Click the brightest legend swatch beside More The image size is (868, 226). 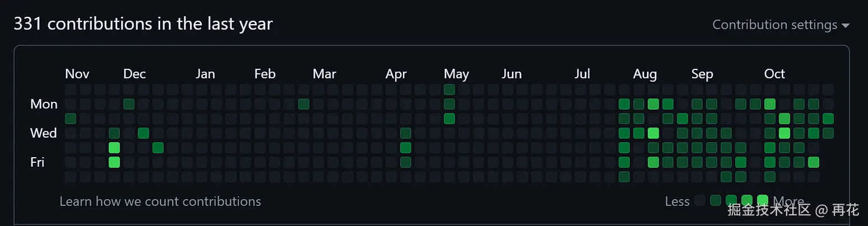(x=763, y=201)
